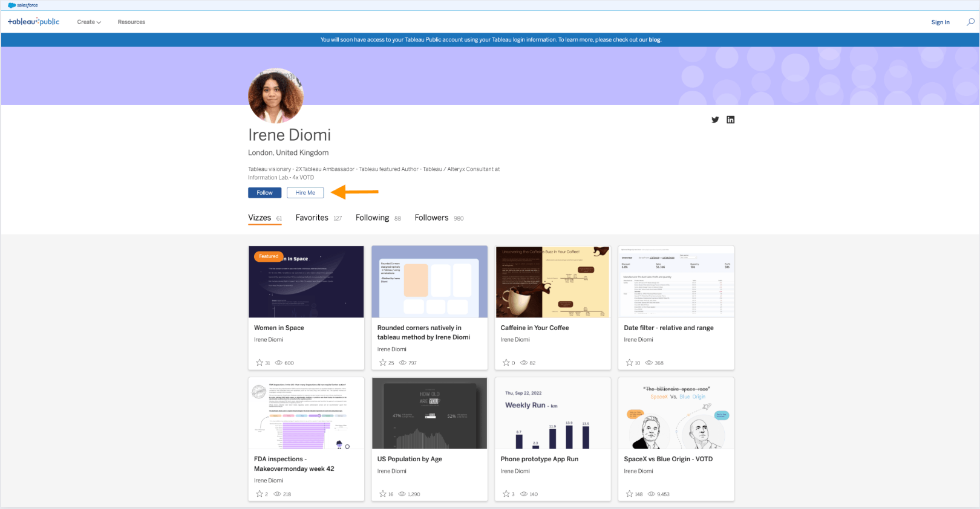Open the Resources menu
The image size is (980, 509).
[131, 22]
